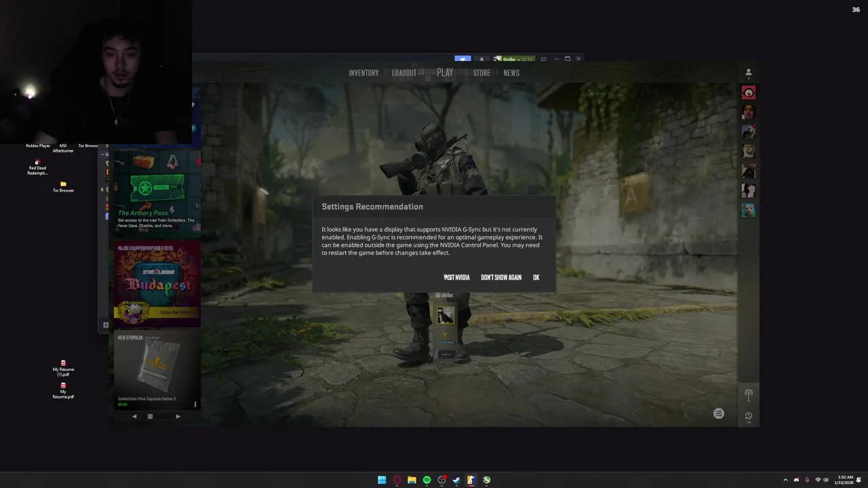Switch to the Loadout tab
The height and width of the screenshot is (488, 868).
click(x=404, y=73)
